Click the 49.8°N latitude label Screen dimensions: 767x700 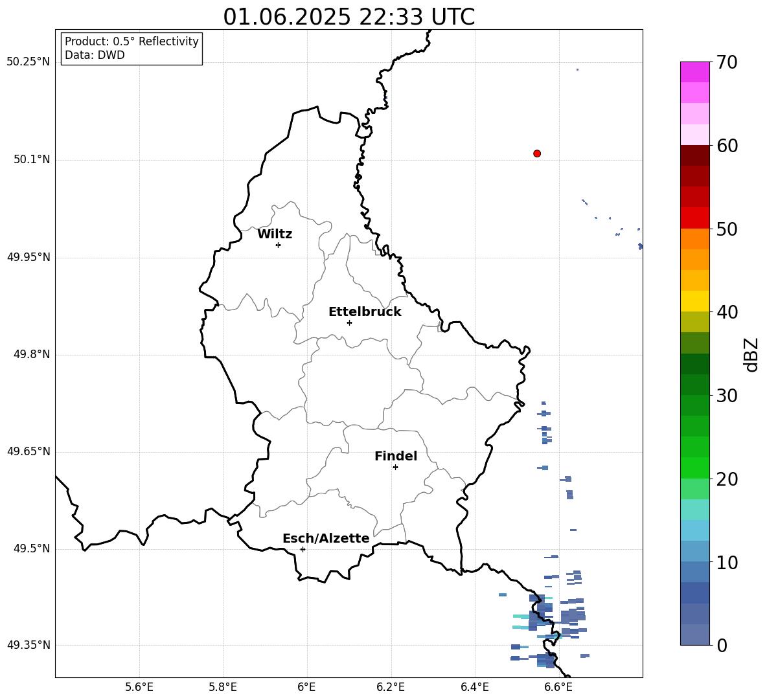coord(32,354)
